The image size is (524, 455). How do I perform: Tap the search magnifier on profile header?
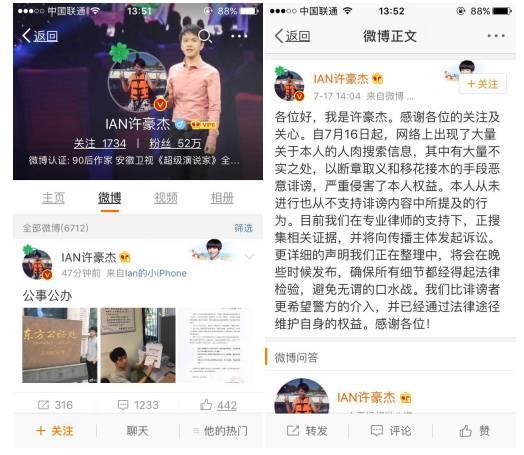(x=205, y=36)
